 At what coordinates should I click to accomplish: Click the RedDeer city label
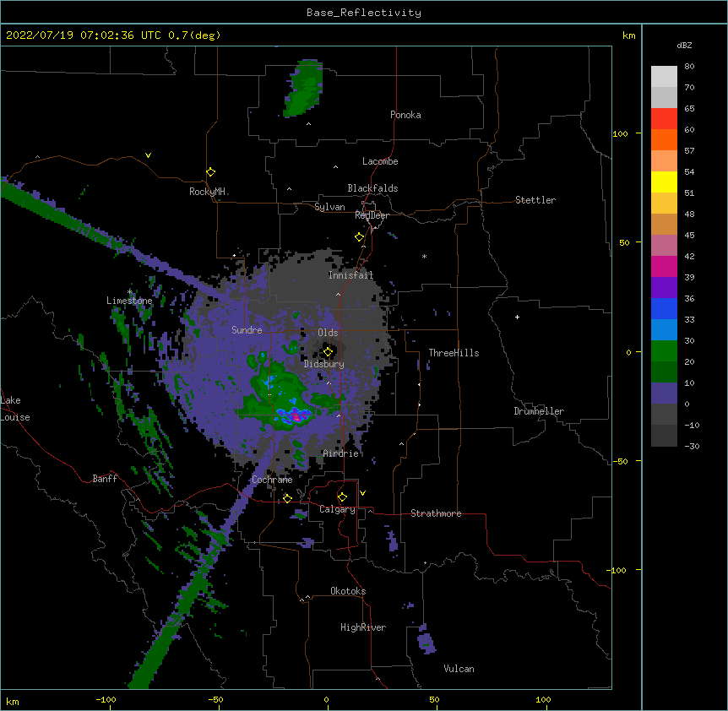tap(372, 215)
